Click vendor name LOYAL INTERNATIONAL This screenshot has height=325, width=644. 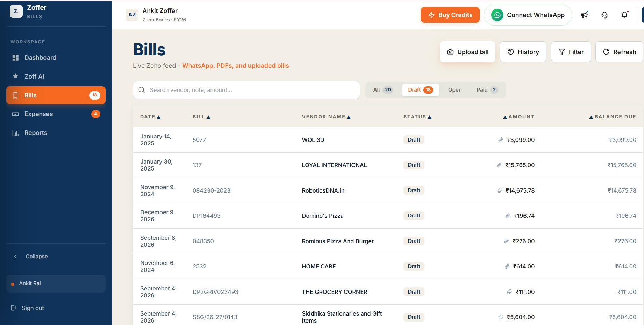(334, 165)
